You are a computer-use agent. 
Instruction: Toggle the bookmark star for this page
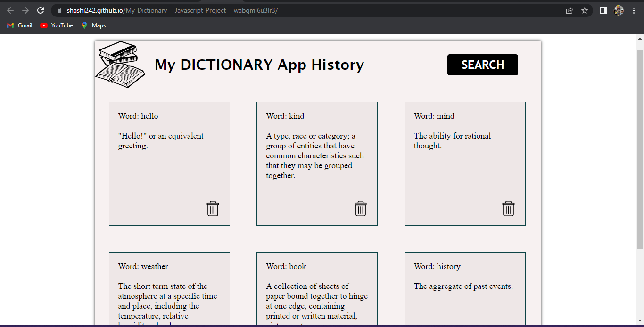click(x=585, y=10)
